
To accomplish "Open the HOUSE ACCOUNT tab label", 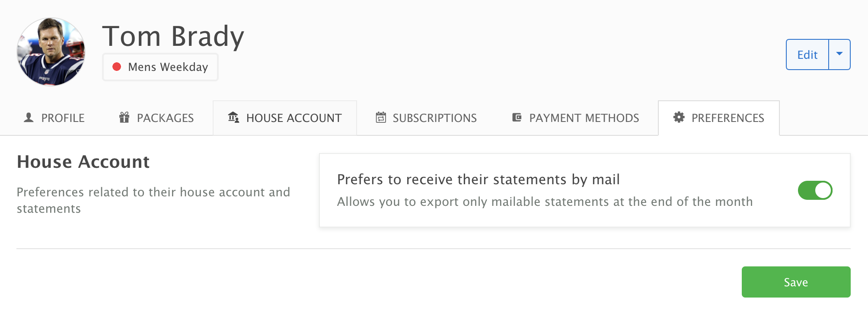I will point(294,118).
